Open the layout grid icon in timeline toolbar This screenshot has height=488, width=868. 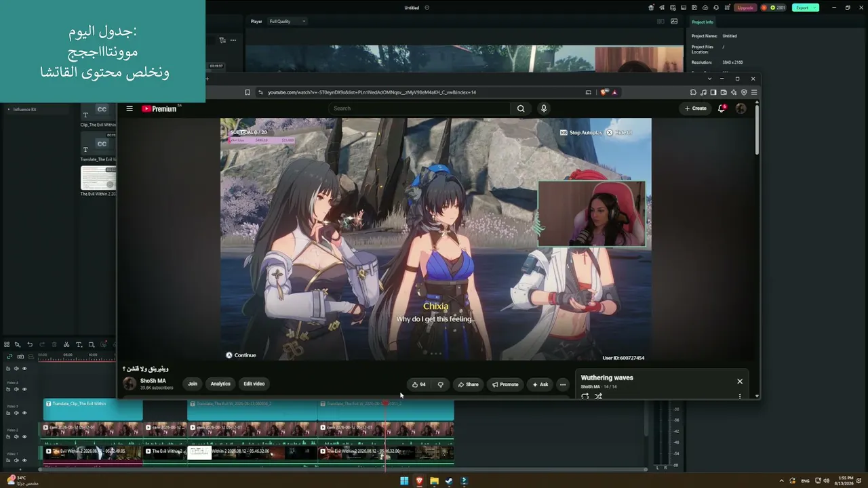pyautogui.click(x=7, y=344)
